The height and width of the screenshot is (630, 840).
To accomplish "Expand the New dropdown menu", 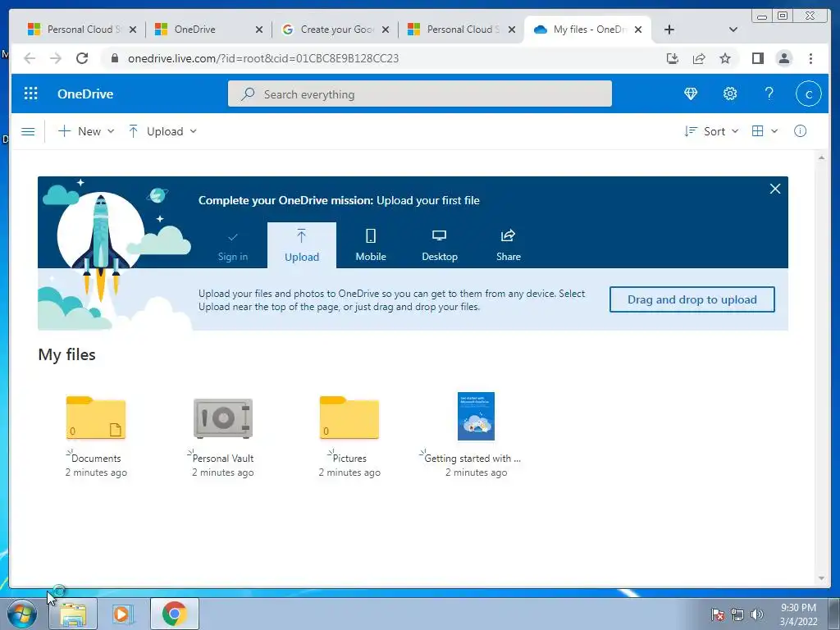I will [x=85, y=131].
